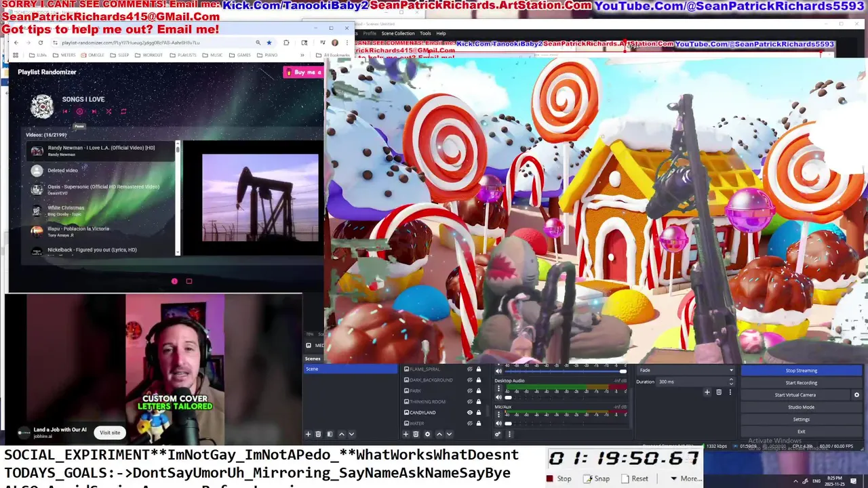Unlock the PARK source lock icon
Viewport: 868px width, 488px height.
tap(478, 391)
